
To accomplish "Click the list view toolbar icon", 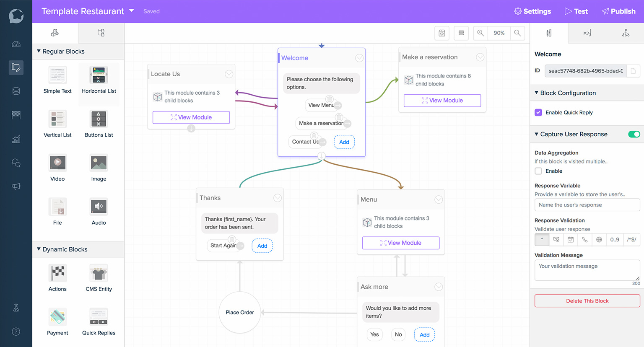I will pyautogui.click(x=461, y=33).
